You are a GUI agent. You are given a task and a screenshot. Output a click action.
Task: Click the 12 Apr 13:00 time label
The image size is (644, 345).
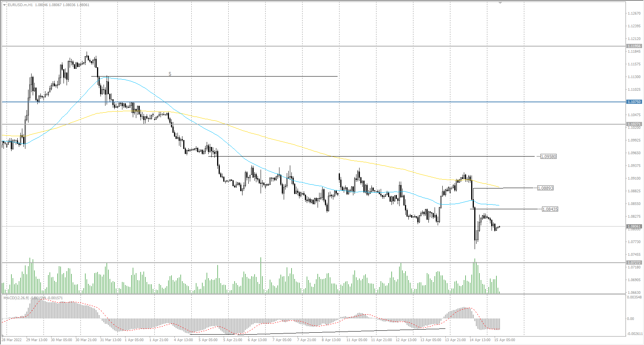pos(406,340)
